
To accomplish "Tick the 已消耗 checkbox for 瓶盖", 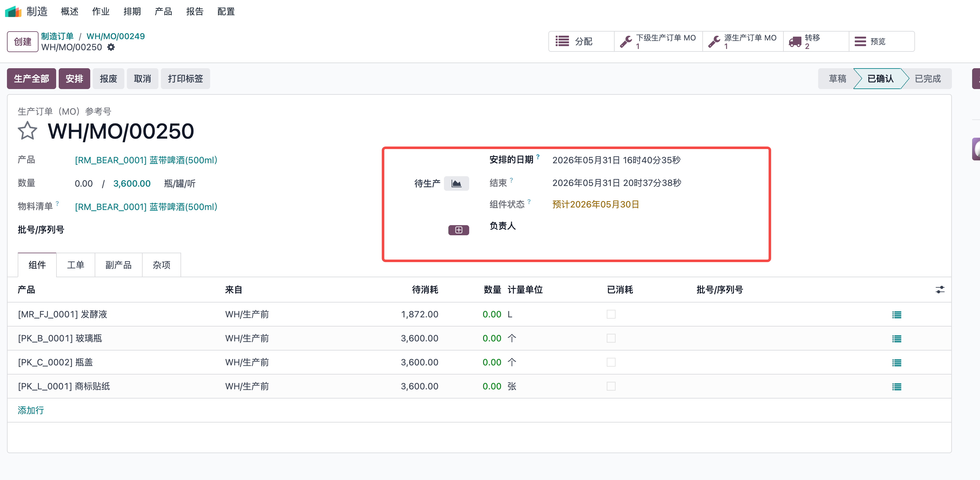I will point(611,363).
